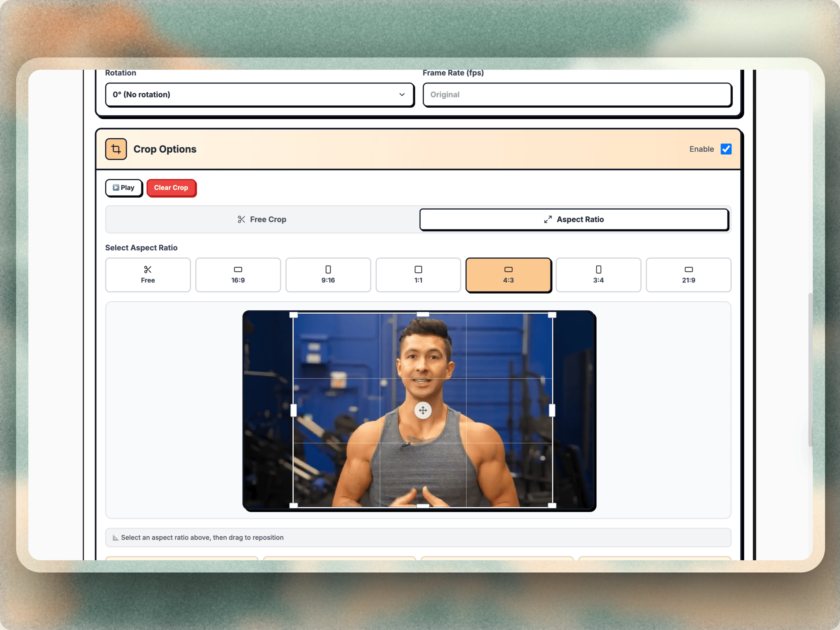Select the 1:1 aspect ratio
The height and width of the screenshot is (630, 840).
tap(418, 275)
